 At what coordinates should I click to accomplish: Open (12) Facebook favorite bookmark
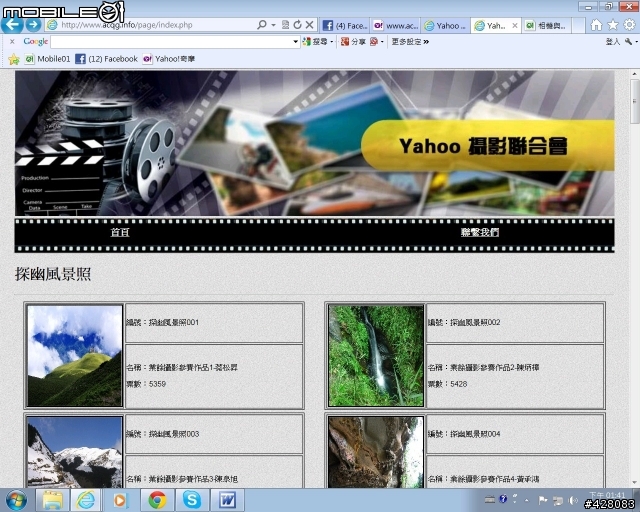pyautogui.click(x=107, y=59)
